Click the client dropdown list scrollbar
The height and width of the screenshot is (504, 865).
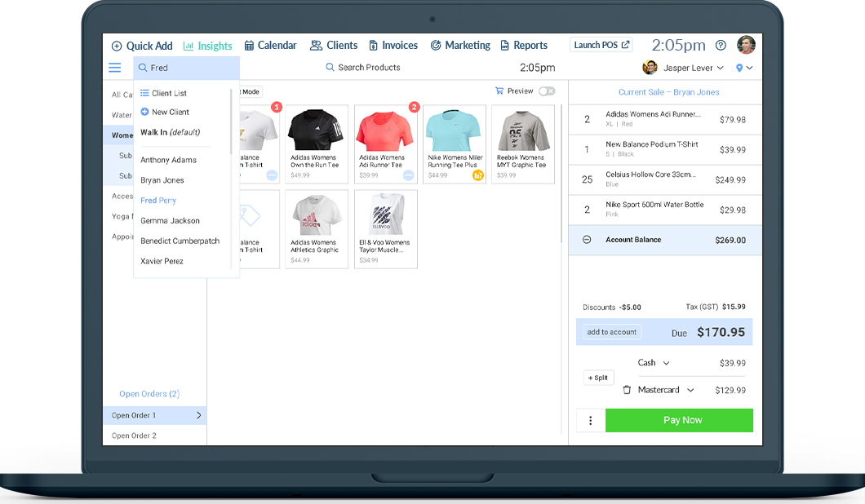click(231, 122)
